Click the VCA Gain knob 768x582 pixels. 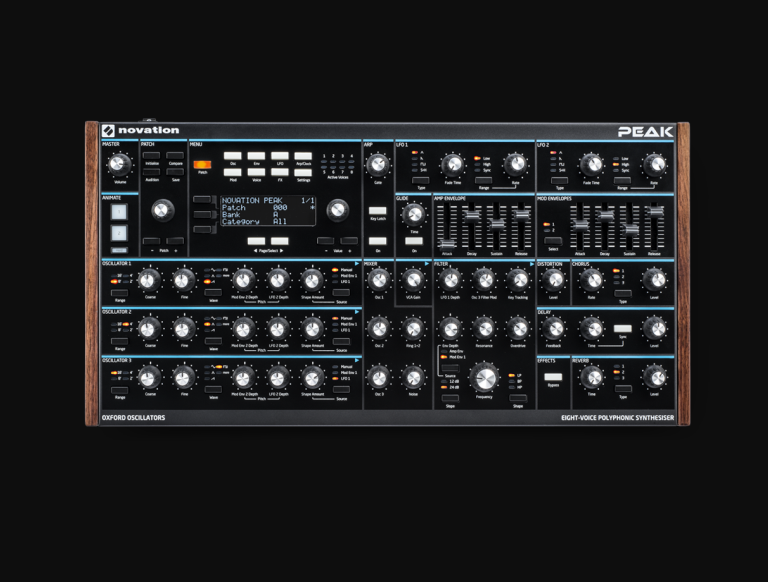click(x=413, y=280)
